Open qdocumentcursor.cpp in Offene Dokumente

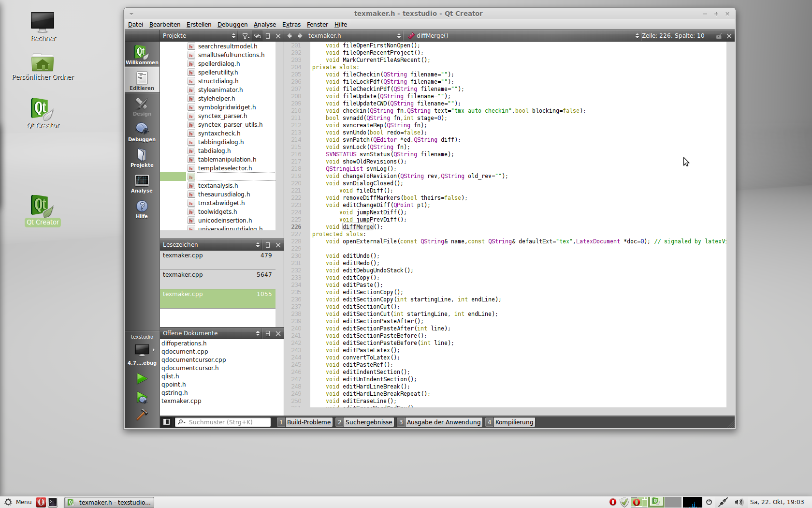coord(193,360)
